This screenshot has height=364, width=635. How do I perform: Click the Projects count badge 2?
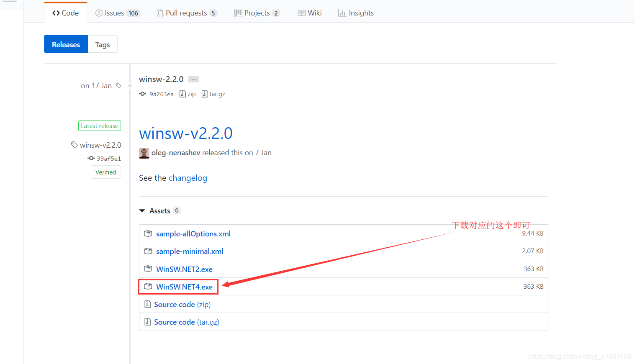(x=276, y=13)
